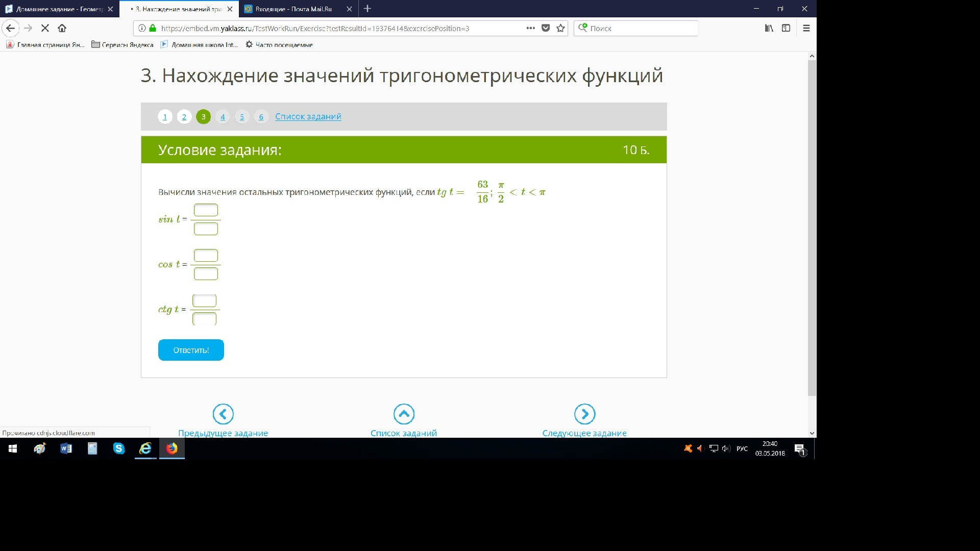Click the sin t numerator field

[x=206, y=210]
